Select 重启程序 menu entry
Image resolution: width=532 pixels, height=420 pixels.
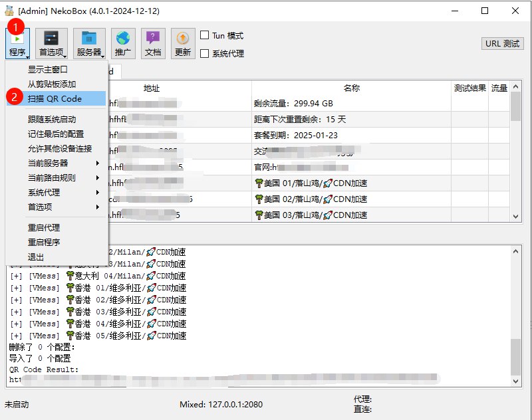pos(56,242)
